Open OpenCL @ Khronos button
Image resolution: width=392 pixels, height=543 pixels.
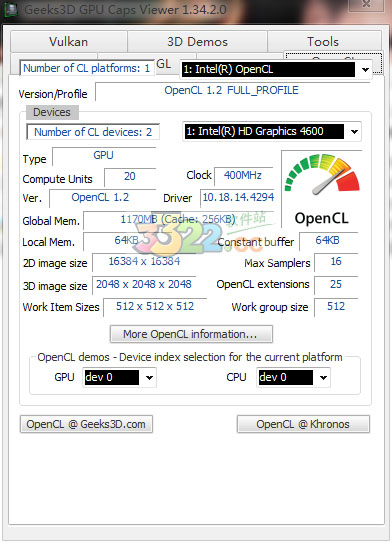coord(303,424)
